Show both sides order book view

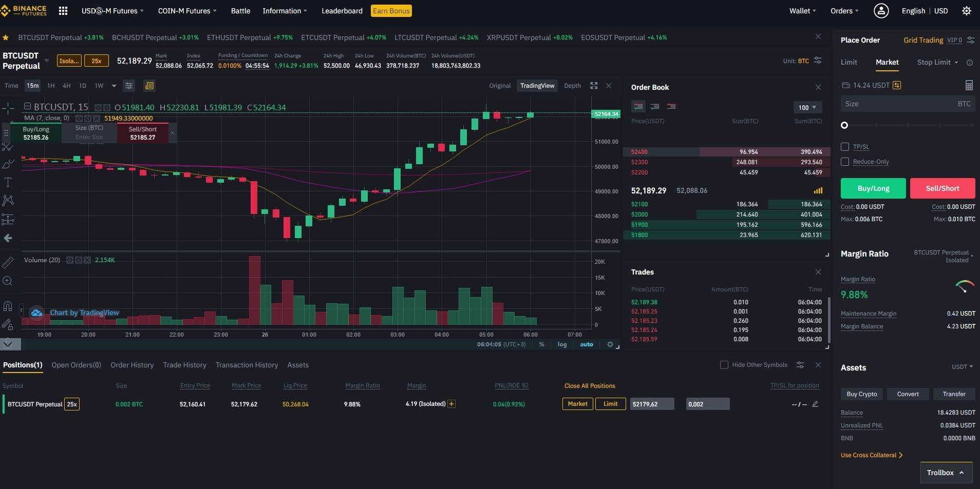pos(638,107)
